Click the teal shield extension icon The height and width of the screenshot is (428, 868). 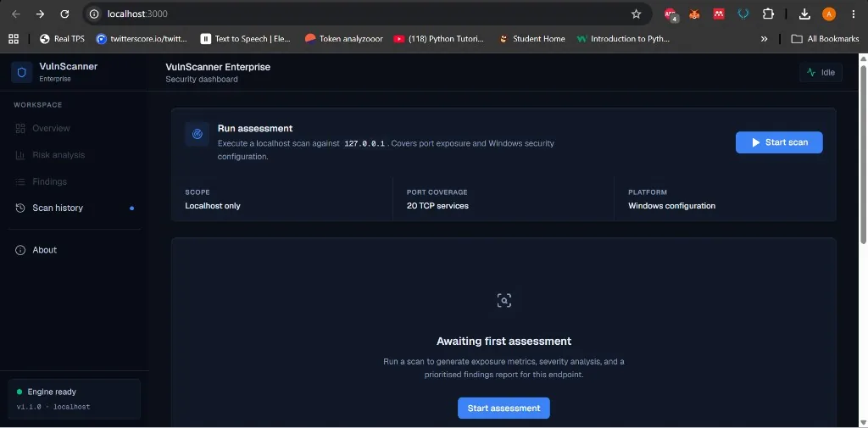click(x=743, y=14)
